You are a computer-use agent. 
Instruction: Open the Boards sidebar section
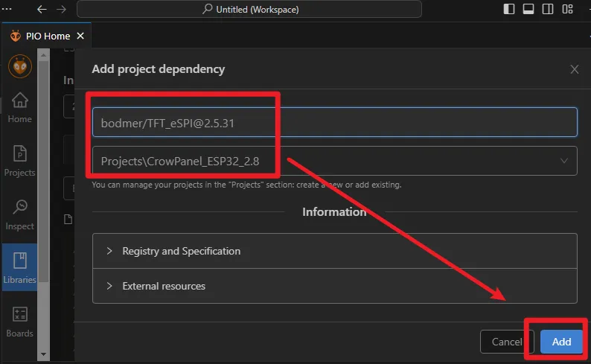19,322
